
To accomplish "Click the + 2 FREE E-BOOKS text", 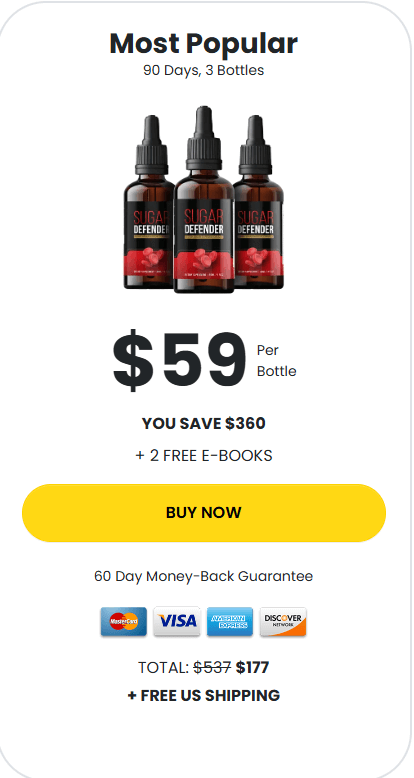I will point(204,455).
